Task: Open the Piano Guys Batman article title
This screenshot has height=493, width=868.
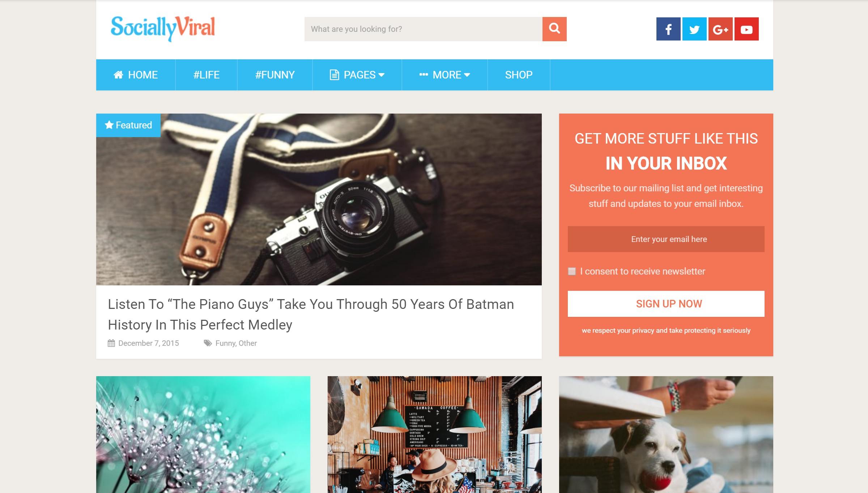Action: pos(311,314)
